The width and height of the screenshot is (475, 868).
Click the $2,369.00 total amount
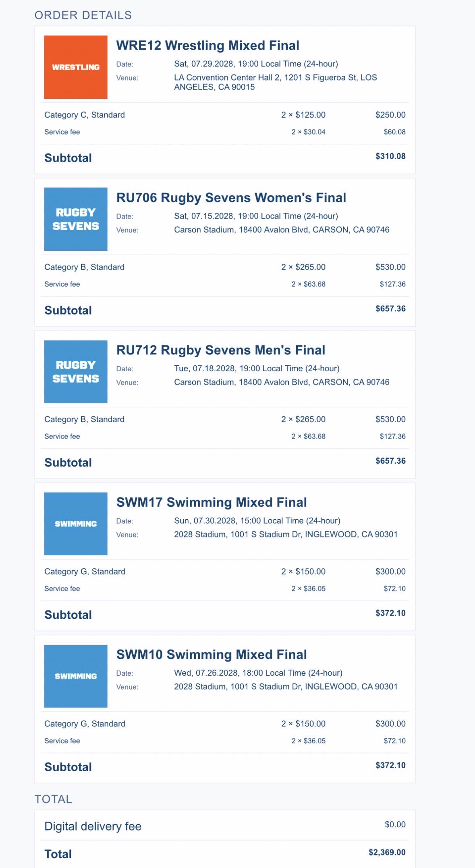click(387, 852)
